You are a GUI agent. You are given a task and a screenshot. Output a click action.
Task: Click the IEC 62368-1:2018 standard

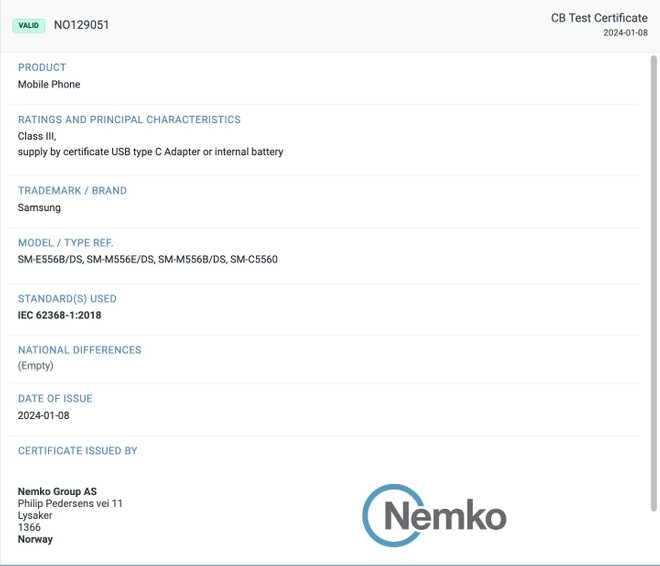[x=59, y=316]
